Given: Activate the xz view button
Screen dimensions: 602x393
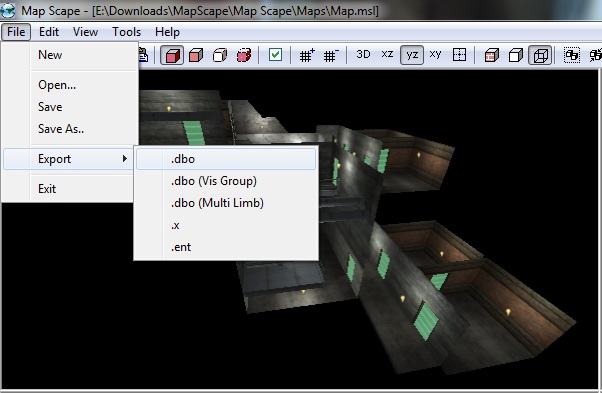Looking at the screenshot, I should tap(387, 54).
